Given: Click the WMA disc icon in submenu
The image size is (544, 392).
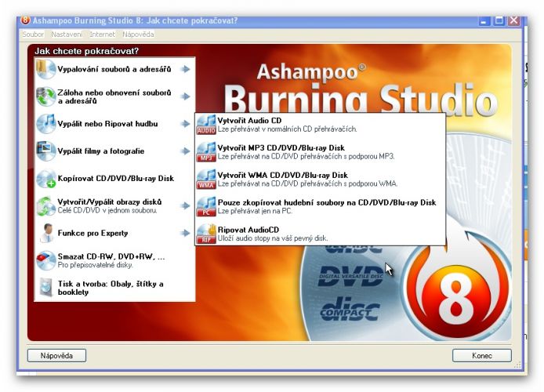Looking at the screenshot, I should [x=206, y=180].
